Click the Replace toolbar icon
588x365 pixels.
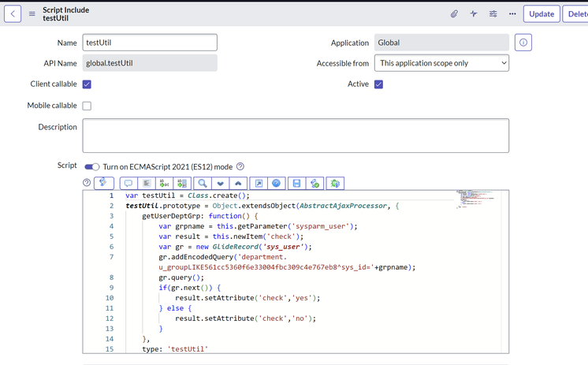[164, 183]
